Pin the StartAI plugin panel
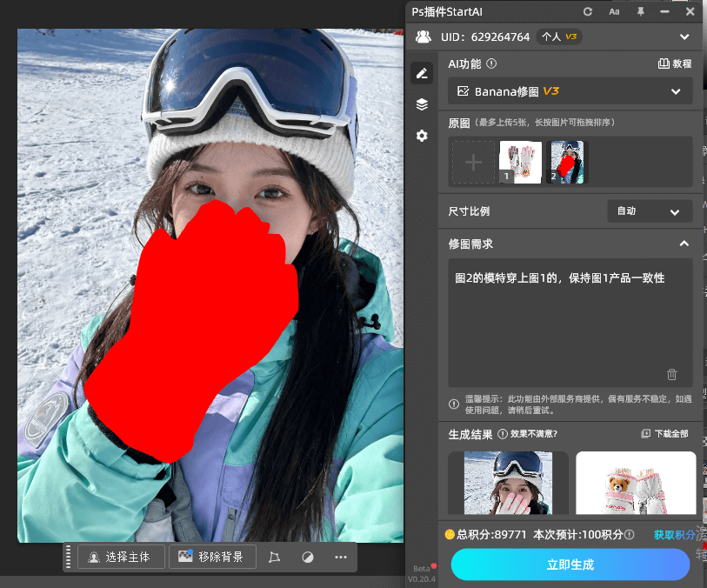The width and height of the screenshot is (707, 588). point(640,12)
